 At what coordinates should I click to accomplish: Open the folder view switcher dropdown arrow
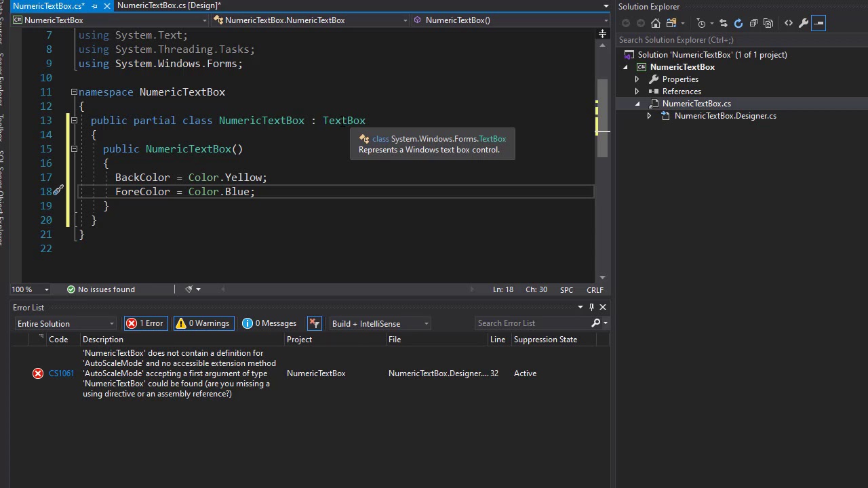click(x=683, y=23)
